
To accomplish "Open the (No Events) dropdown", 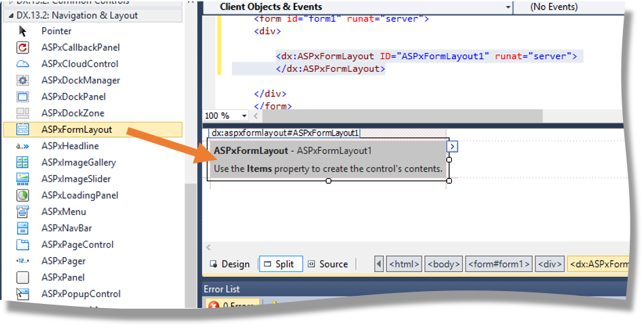I will (x=571, y=7).
